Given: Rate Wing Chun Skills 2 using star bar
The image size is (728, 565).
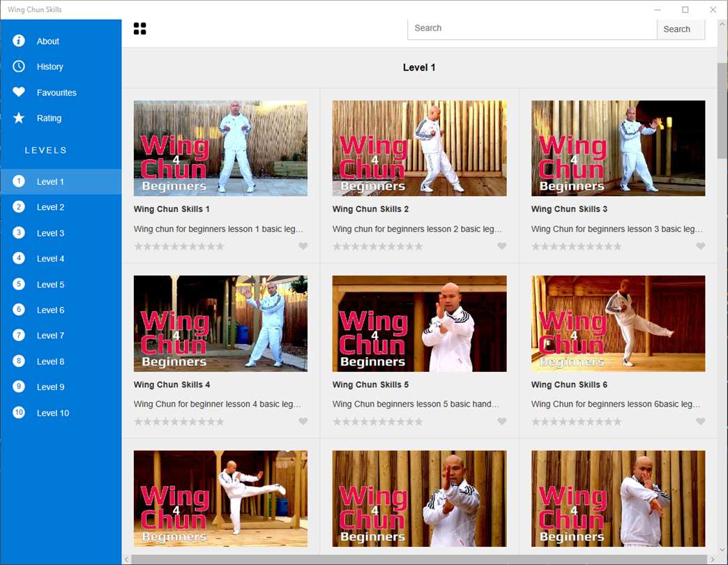Looking at the screenshot, I should (378, 246).
